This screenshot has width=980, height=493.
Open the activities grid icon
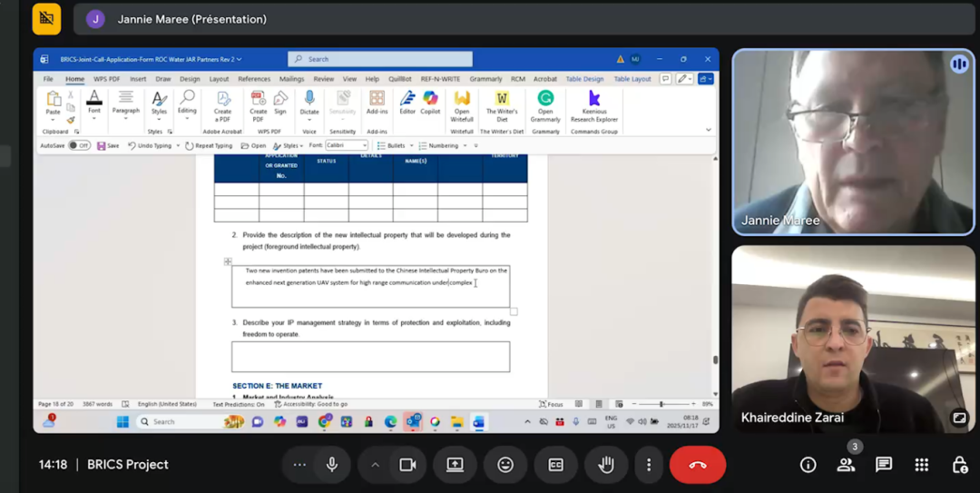pyautogui.click(x=922, y=465)
